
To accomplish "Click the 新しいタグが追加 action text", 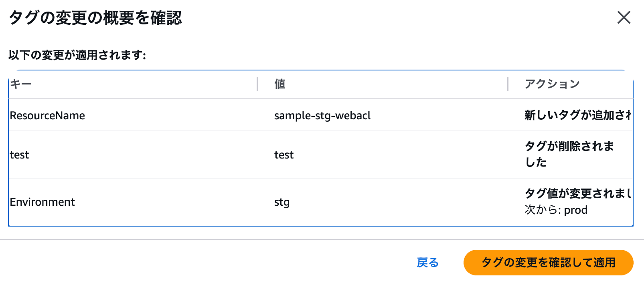I will [577, 115].
